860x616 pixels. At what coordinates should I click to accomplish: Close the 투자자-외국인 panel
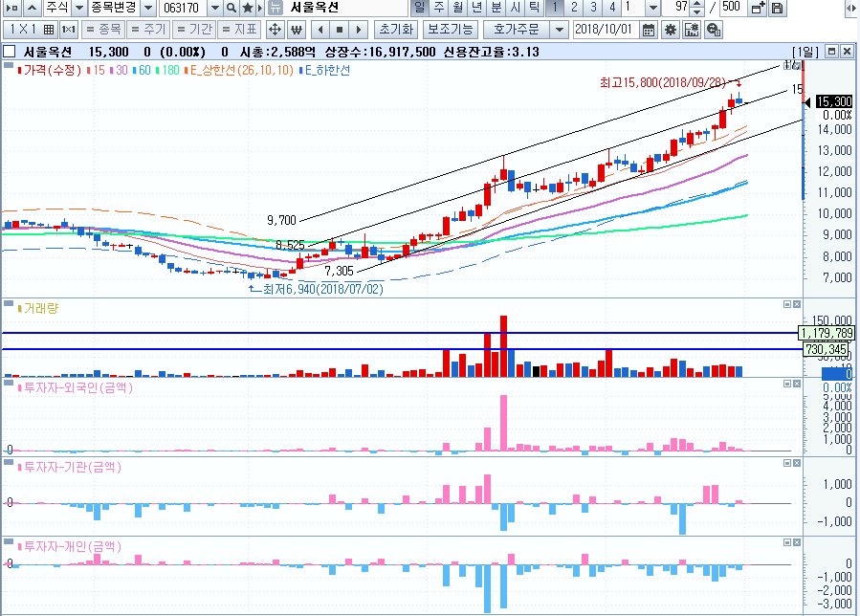click(x=796, y=384)
